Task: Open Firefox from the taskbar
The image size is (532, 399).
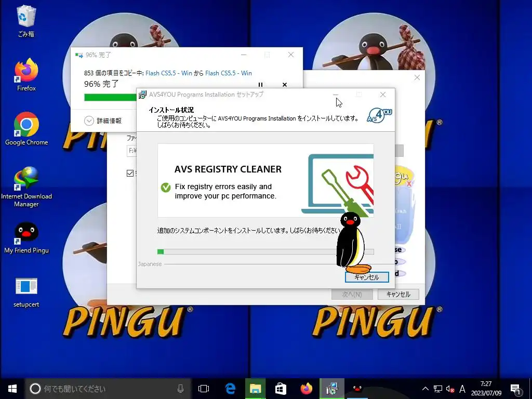Action: pos(307,389)
